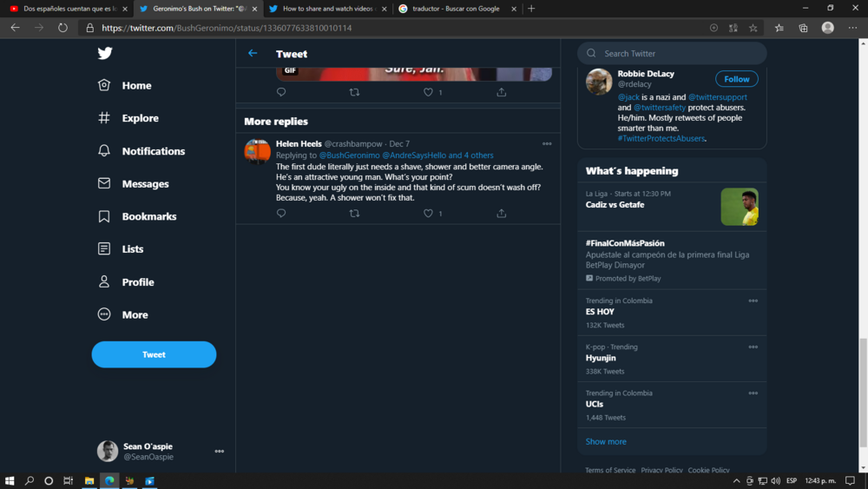Share Helen Heels' tweet

(x=501, y=213)
